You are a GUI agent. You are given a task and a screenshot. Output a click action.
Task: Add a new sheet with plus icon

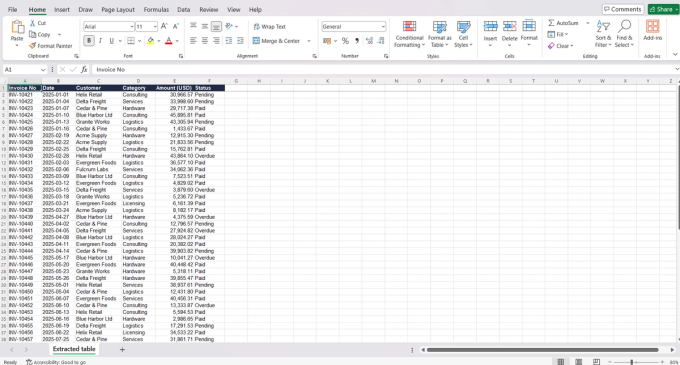tap(122, 349)
